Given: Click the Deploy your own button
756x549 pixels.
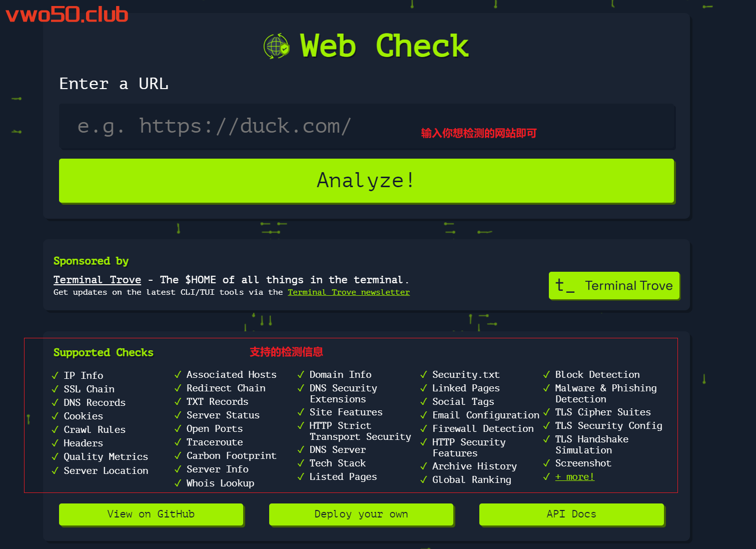Looking at the screenshot, I should (361, 514).
